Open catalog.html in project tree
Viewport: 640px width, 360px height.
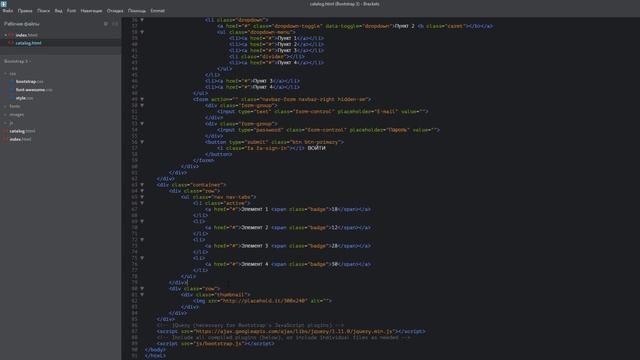22,131
